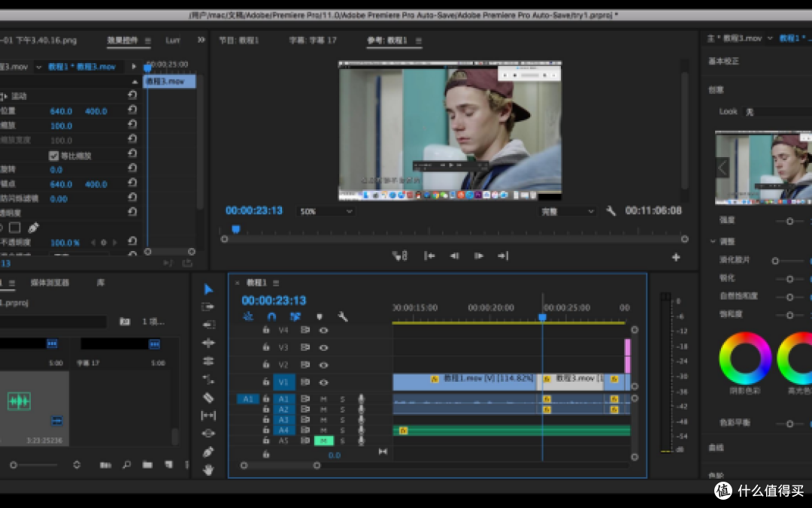Viewport: 812px width, 508px height.
Task: Toggle V3 track output eye
Action: (323, 347)
